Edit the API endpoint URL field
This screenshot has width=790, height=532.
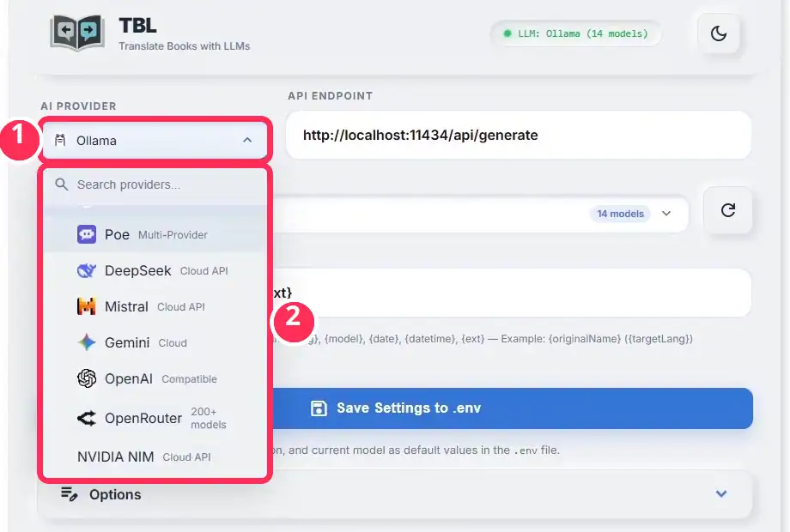pyautogui.click(x=519, y=135)
